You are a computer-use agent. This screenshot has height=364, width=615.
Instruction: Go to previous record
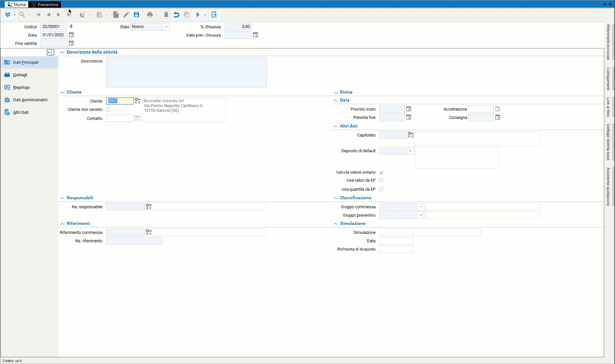pyautogui.click(x=49, y=14)
